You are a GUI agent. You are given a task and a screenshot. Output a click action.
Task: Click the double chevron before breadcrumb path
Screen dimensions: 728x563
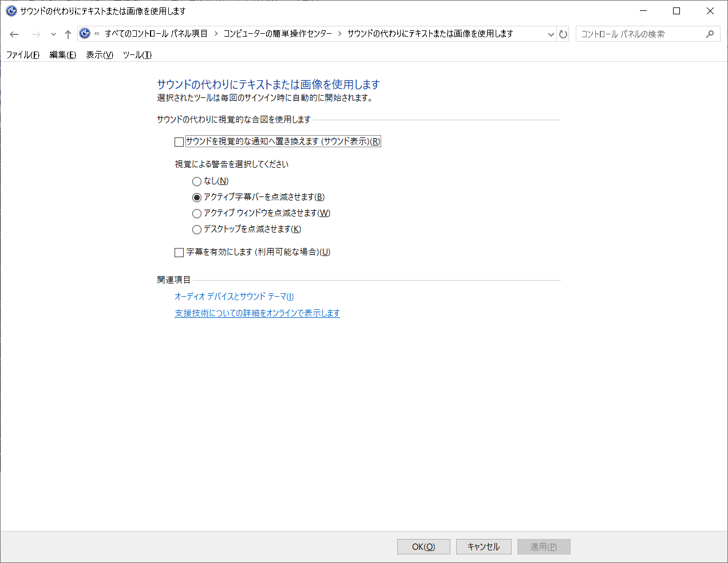pos(97,34)
